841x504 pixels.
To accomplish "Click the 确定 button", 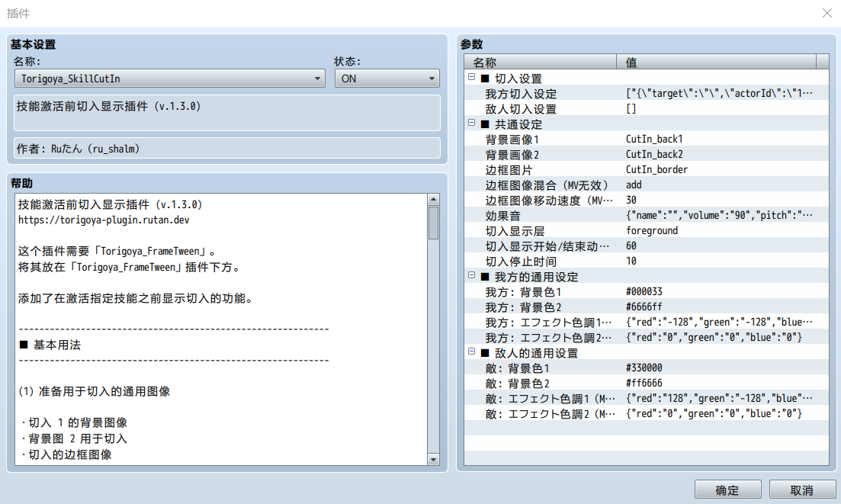I will 727,490.
